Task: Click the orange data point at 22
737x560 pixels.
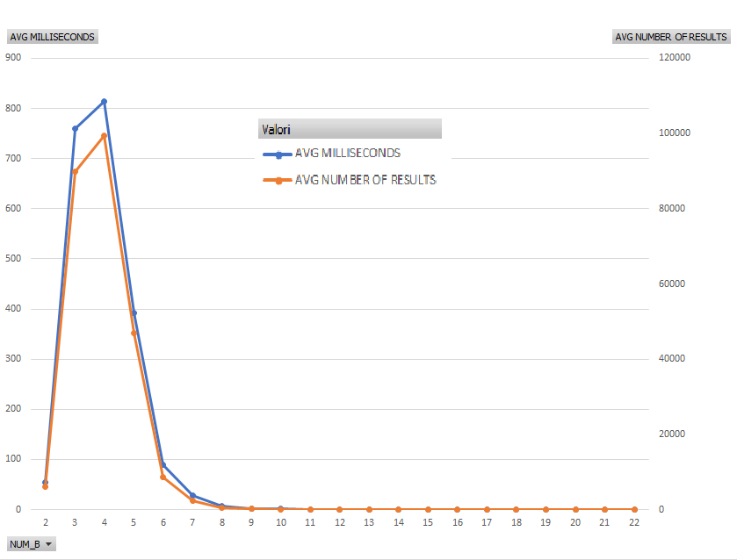Action: [634, 509]
